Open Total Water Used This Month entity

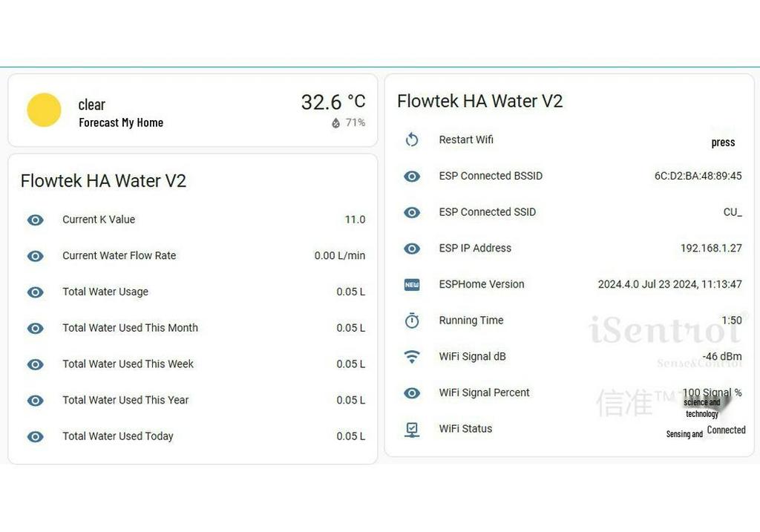point(193,328)
